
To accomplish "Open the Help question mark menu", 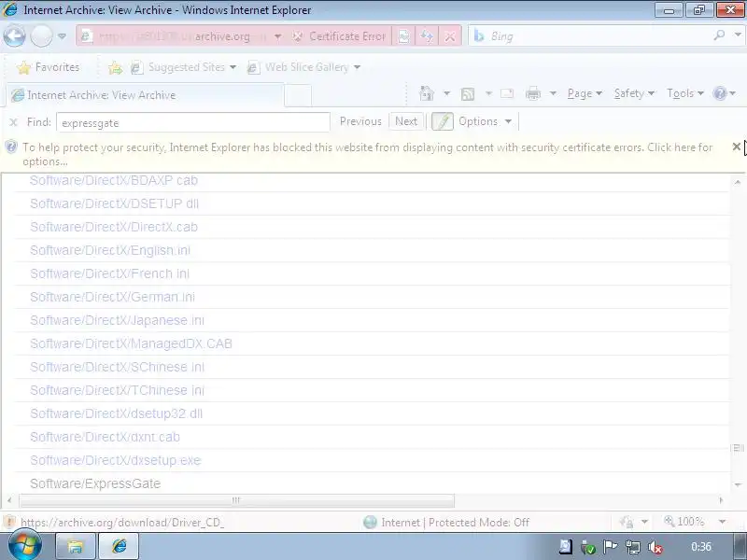I will tap(725, 93).
